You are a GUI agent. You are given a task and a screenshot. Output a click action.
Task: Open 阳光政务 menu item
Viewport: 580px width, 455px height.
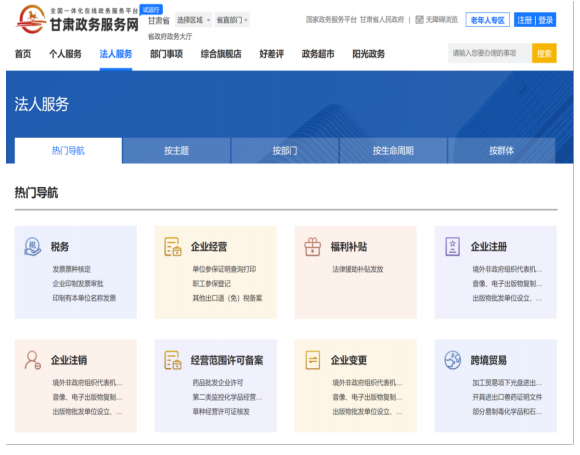pos(368,54)
